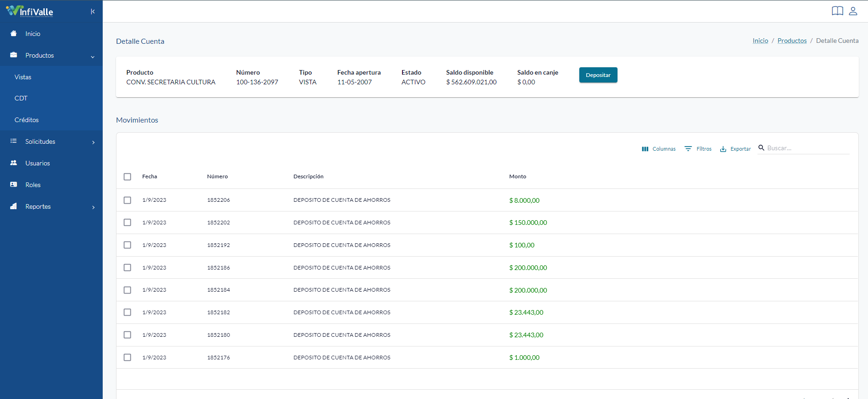Open the book documentation icon

(837, 11)
